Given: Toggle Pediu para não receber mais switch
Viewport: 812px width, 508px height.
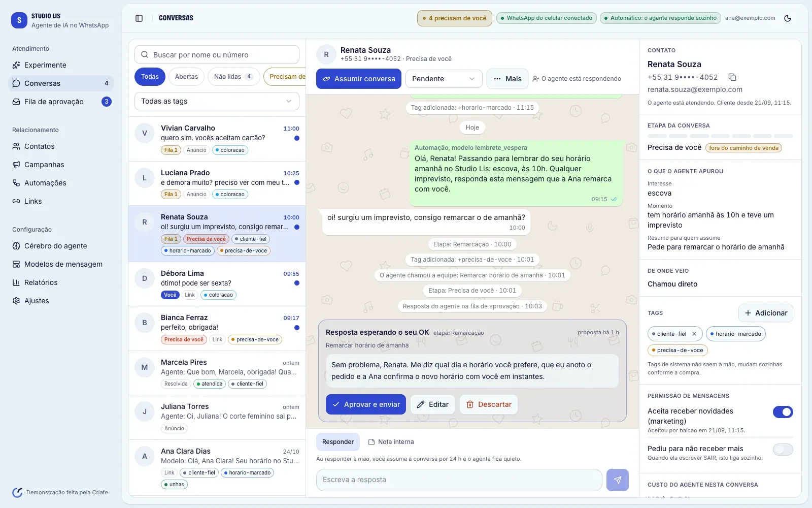Looking at the screenshot, I should 783,450.
